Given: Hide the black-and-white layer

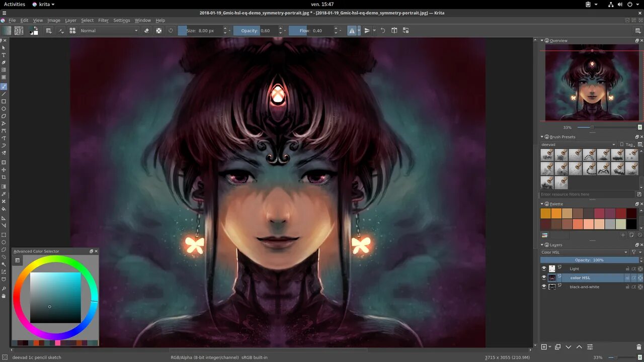Looking at the screenshot, I should [544, 287].
